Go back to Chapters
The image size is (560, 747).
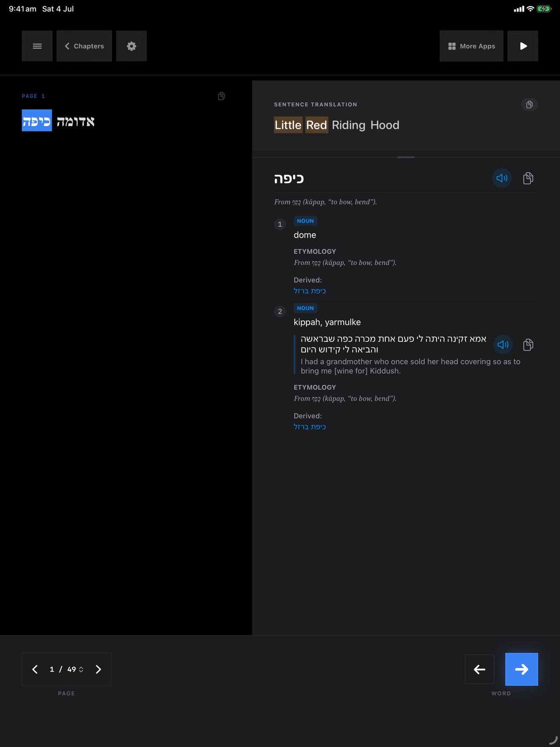(84, 46)
